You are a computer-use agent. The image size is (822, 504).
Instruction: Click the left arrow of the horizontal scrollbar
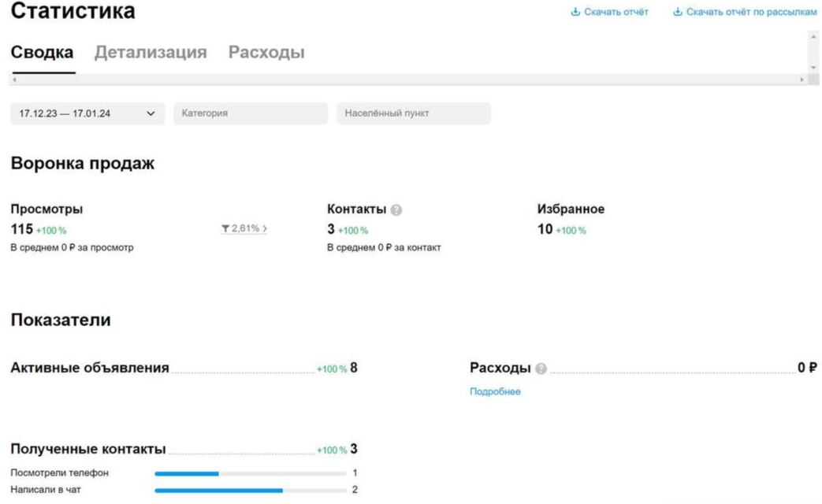pyautogui.click(x=15, y=80)
